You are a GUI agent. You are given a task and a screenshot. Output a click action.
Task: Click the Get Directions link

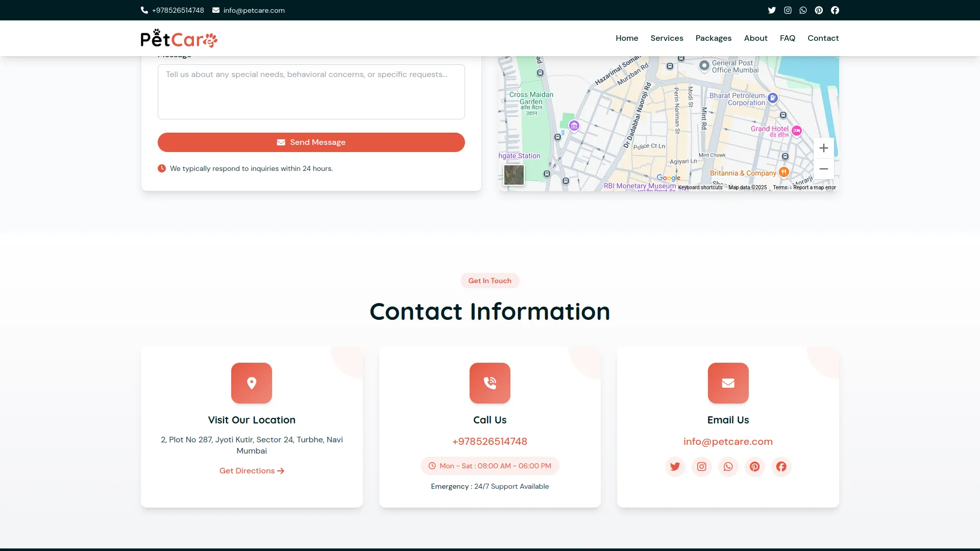252,470
